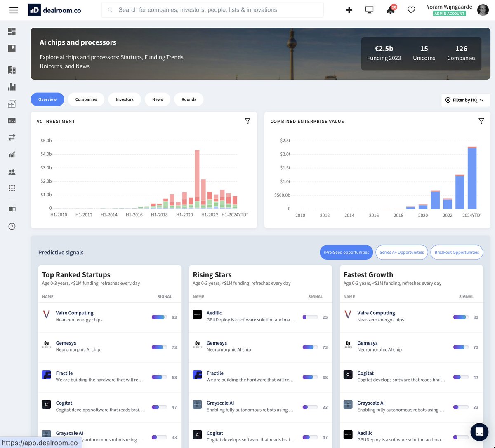The image size is (495, 448).
Task: Open growth chart icon in sidebar
Action: pyautogui.click(x=12, y=155)
